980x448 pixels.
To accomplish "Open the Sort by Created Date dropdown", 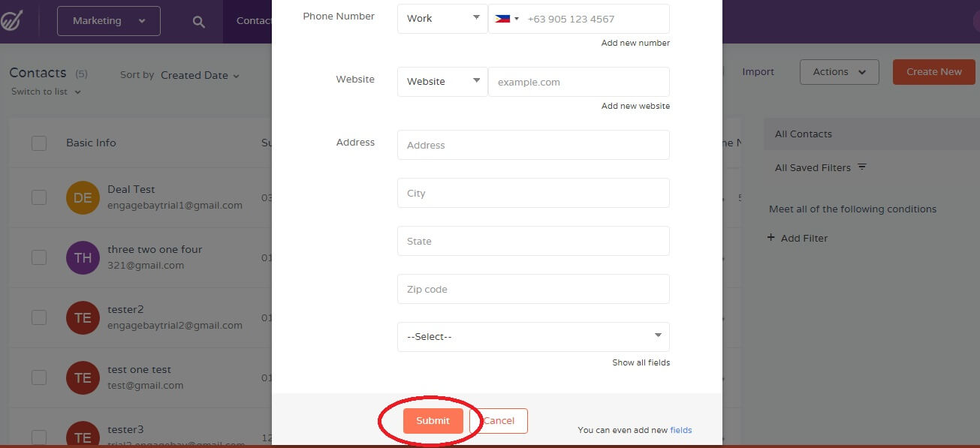I will pyautogui.click(x=199, y=75).
